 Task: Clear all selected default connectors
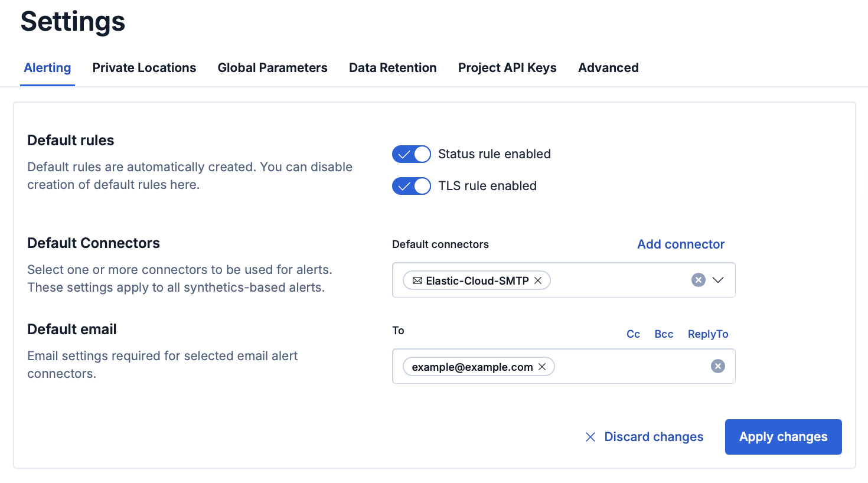click(x=699, y=280)
